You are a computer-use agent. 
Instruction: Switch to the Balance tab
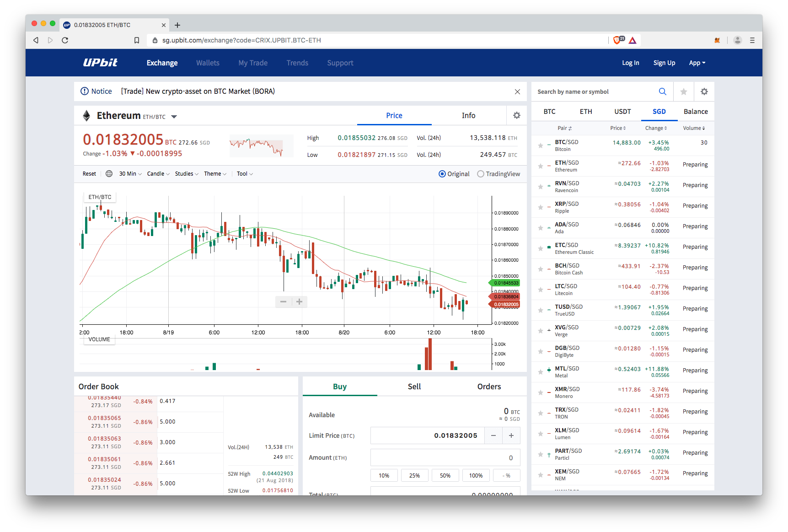[696, 112]
